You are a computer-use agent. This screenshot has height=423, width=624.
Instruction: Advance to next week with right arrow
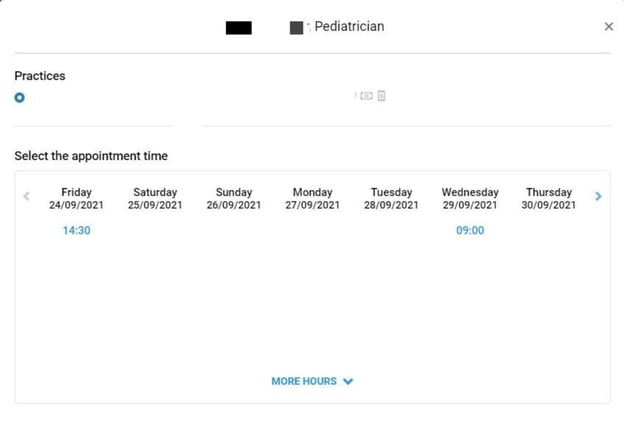click(598, 196)
